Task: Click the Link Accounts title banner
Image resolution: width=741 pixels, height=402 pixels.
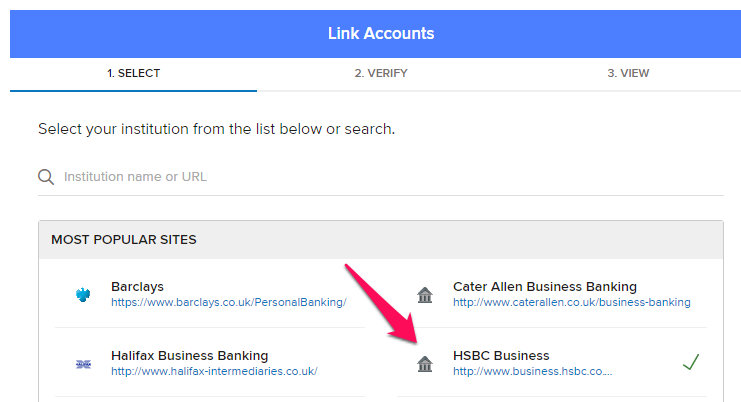Action: coord(381,34)
